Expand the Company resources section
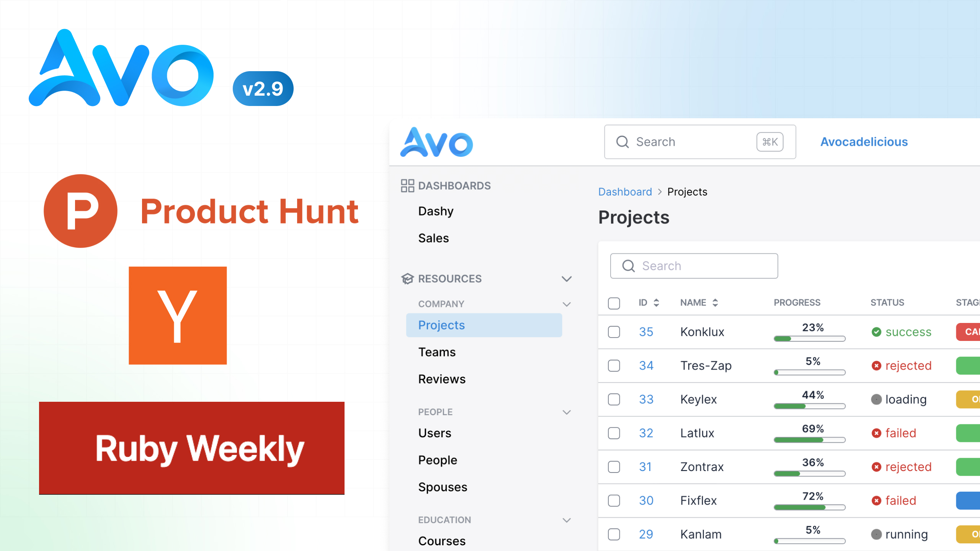Screen dimensions: 980x551 coord(567,303)
